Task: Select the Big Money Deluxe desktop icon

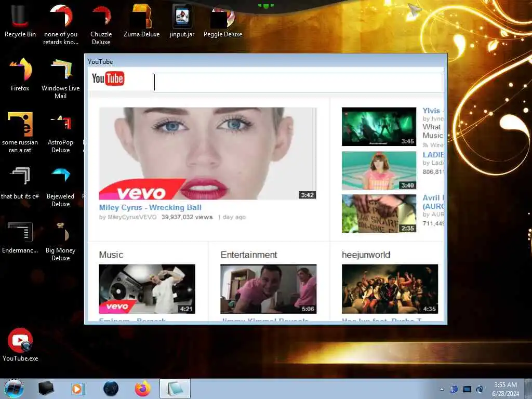Action: [x=61, y=241]
